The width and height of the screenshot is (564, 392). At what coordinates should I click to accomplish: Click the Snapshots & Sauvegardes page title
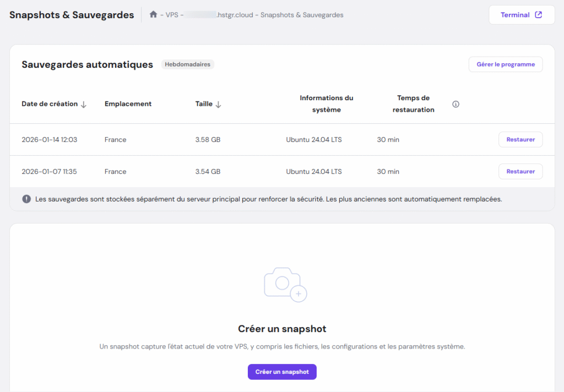[x=72, y=15]
